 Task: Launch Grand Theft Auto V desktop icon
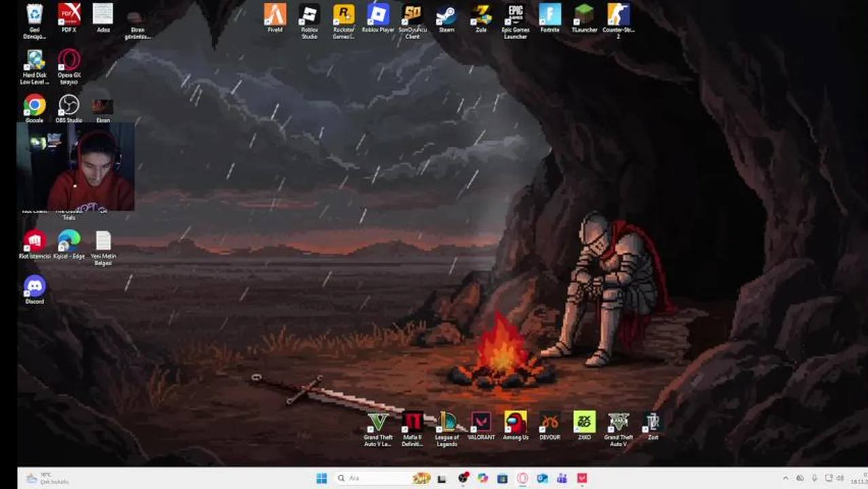point(618,429)
